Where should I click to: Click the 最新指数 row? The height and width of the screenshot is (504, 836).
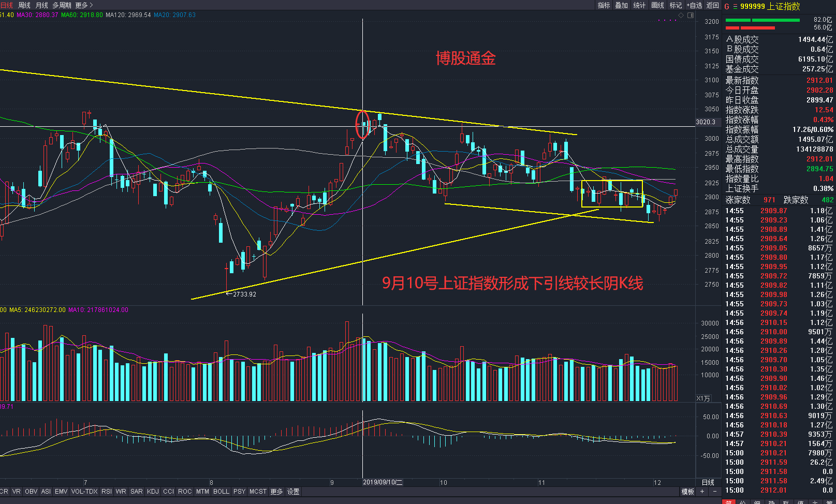coord(779,80)
